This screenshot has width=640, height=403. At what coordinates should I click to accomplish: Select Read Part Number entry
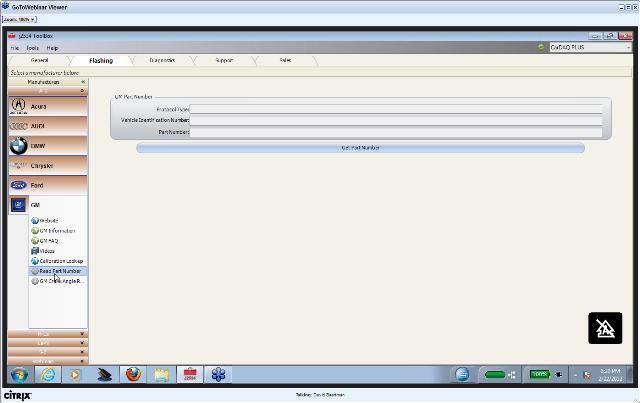(x=60, y=271)
